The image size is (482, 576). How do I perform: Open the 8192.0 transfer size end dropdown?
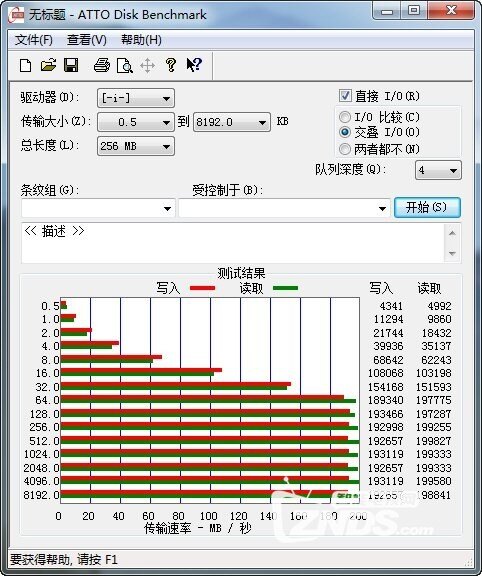[232, 122]
